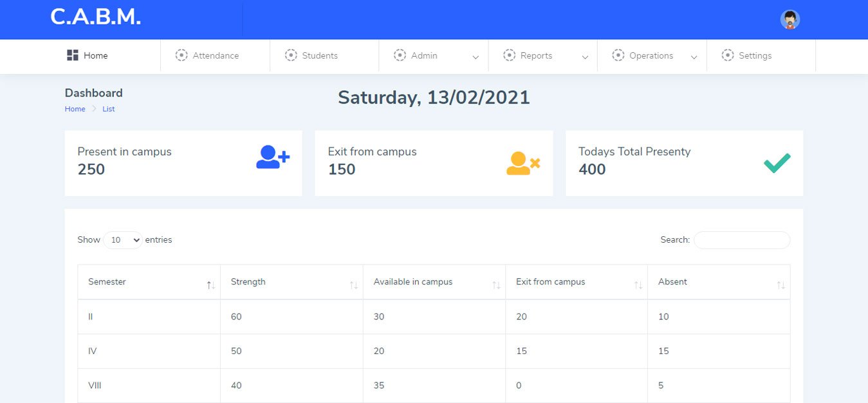Click the C.A.B.M. logo title
Viewport: 868px width, 403px height.
95,17
